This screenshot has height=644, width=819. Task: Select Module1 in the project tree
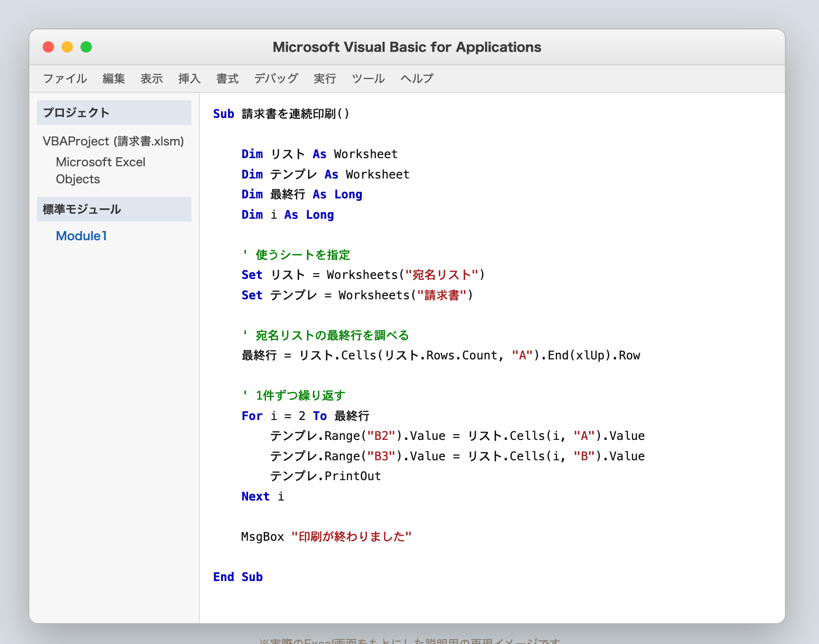tap(81, 236)
